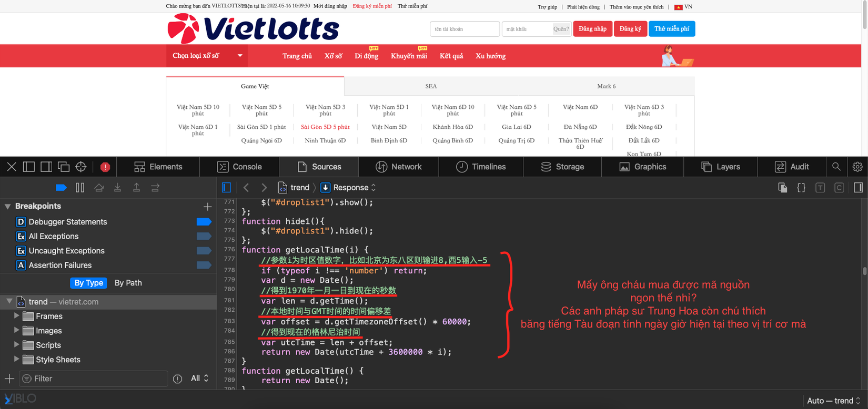Click the red error indicator icon

105,167
